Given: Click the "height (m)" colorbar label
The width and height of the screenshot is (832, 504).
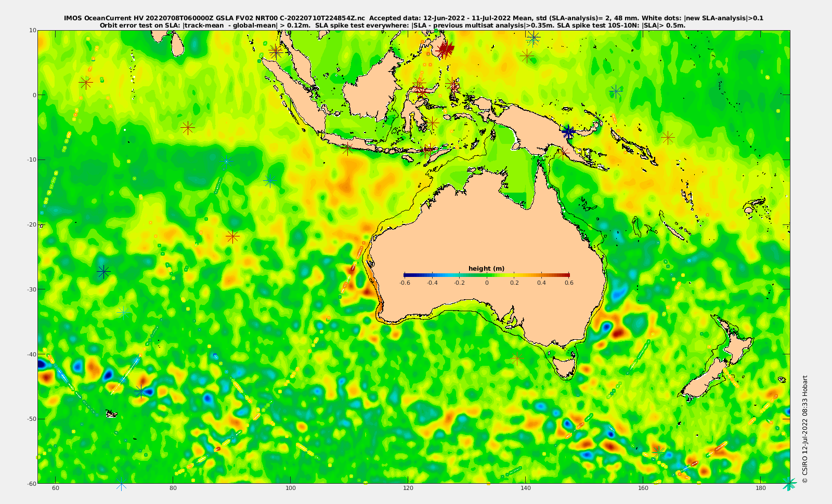Looking at the screenshot, I should pos(486,269).
